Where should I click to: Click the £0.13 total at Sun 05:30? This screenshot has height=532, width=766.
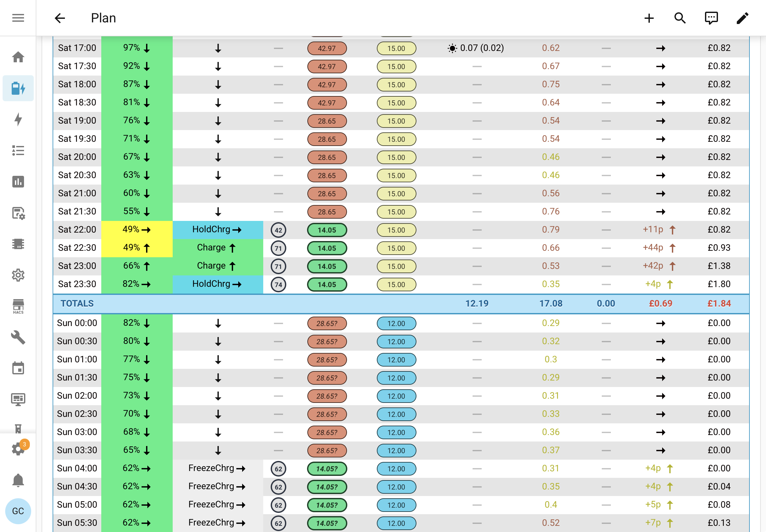[x=719, y=523]
